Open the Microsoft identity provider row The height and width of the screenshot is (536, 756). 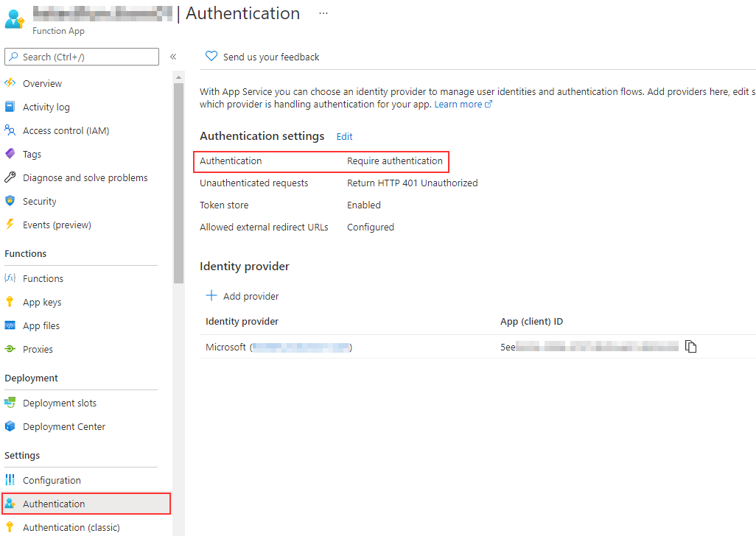pos(477,347)
